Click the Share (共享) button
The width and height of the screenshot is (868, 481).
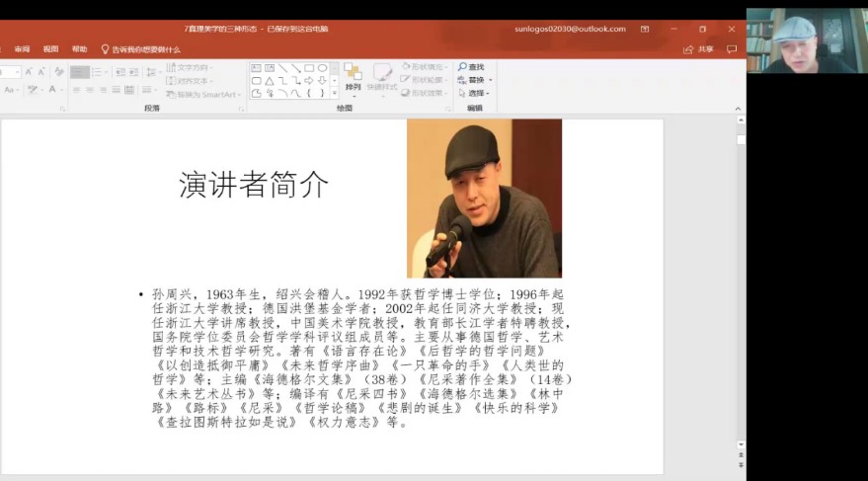click(x=699, y=49)
